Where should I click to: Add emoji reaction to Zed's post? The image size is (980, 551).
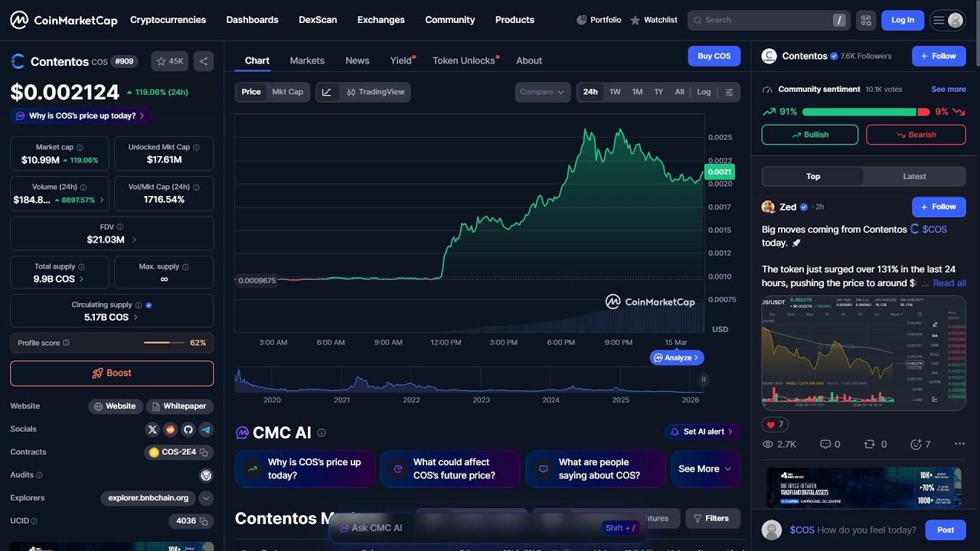(x=920, y=444)
